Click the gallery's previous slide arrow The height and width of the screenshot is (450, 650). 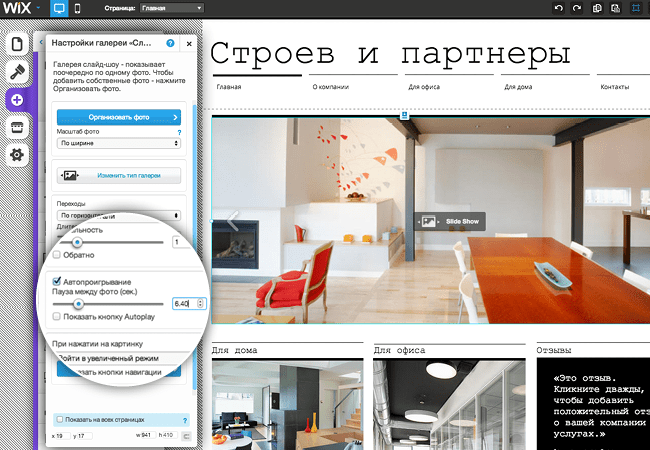(233, 221)
